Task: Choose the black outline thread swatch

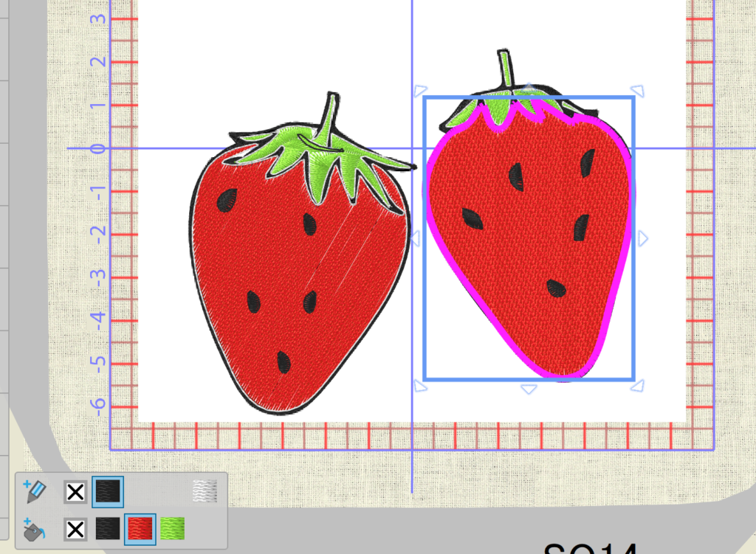Action: click(108, 492)
